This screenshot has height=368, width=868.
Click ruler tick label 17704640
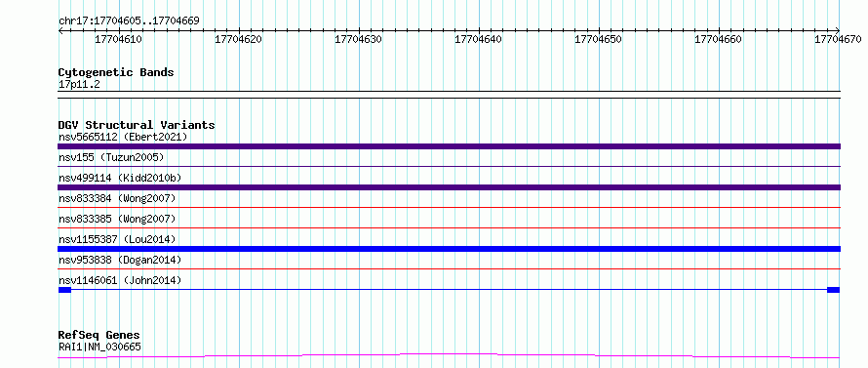tap(478, 39)
